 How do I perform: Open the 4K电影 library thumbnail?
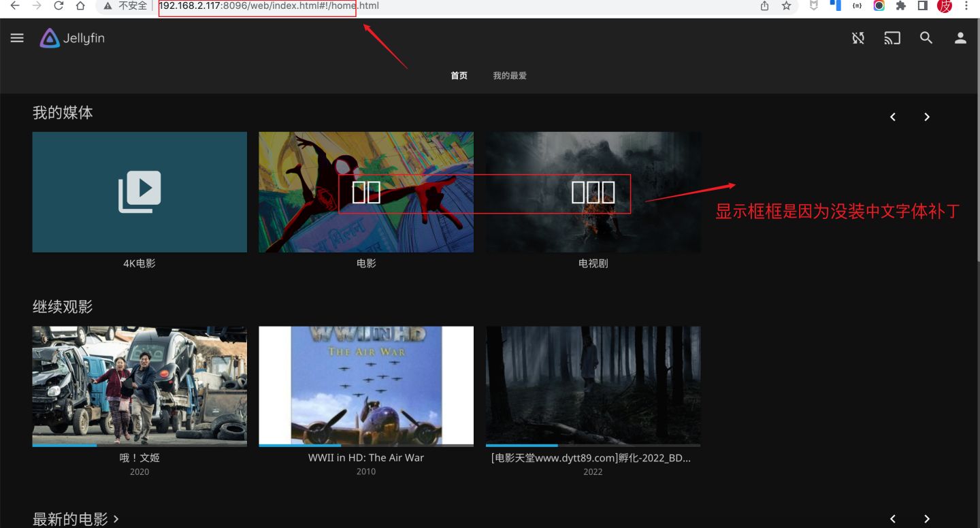point(140,192)
